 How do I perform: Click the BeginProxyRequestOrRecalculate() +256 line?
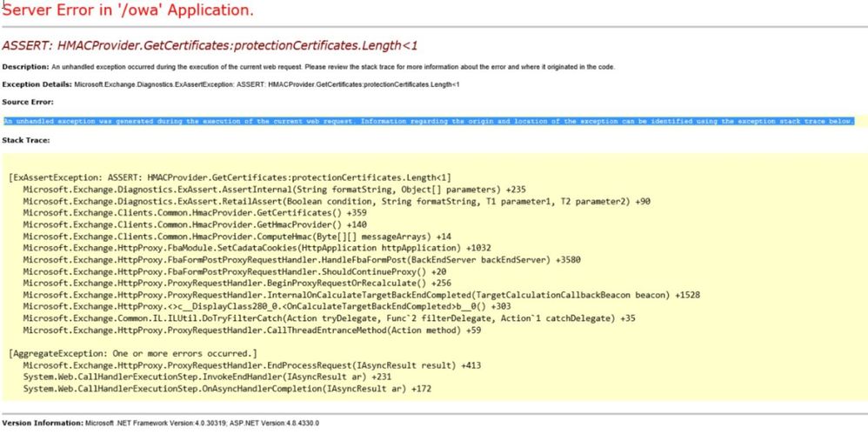[237, 284]
